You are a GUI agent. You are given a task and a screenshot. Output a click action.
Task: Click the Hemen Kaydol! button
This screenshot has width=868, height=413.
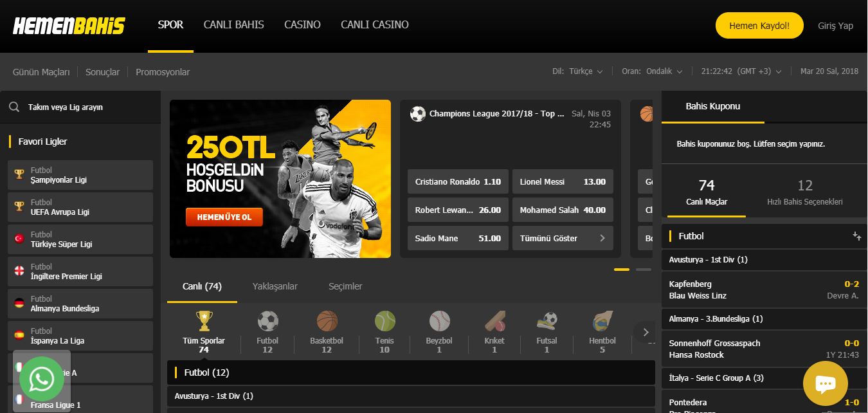tap(759, 26)
